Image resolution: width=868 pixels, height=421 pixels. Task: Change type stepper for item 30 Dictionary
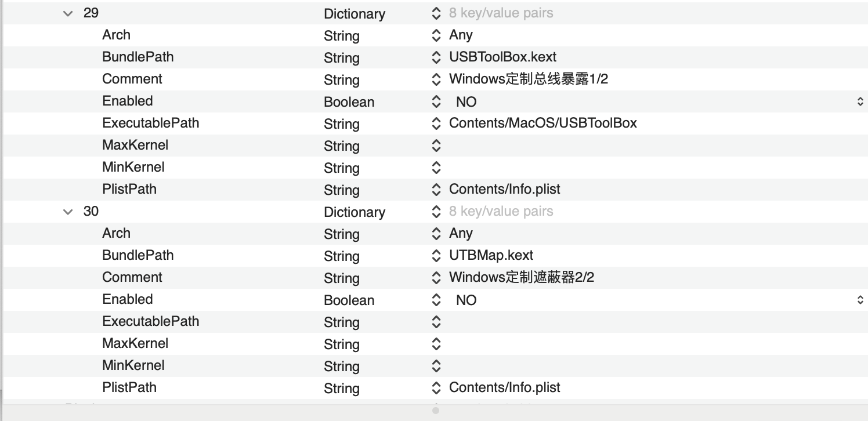[x=436, y=212]
